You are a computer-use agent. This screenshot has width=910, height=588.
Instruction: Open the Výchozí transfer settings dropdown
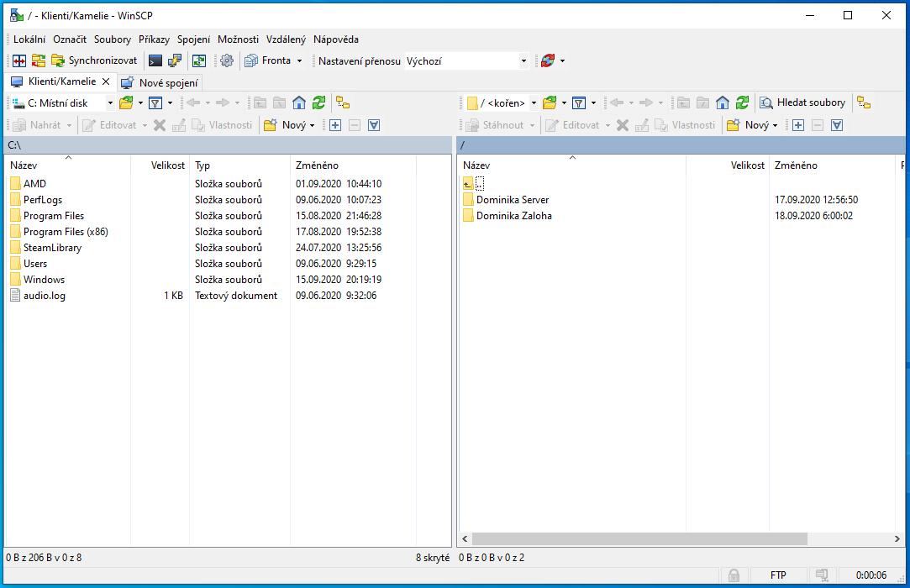click(x=523, y=60)
